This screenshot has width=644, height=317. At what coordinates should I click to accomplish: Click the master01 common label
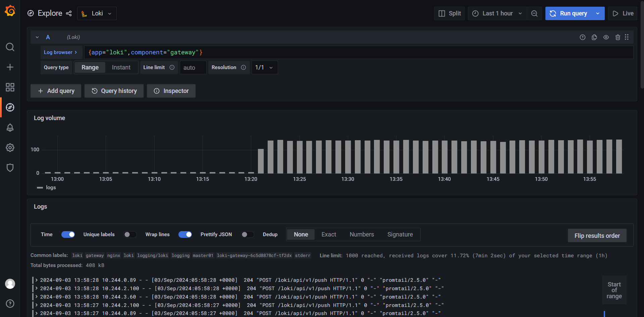[x=203, y=256]
